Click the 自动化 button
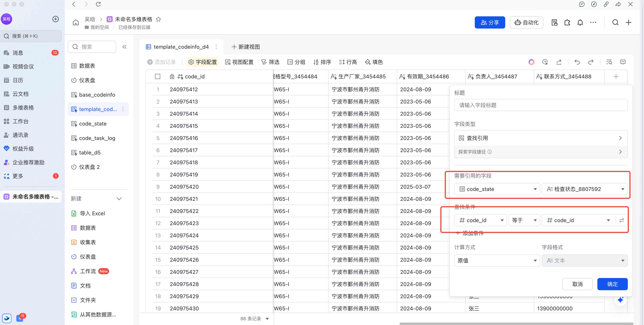The image size is (644, 325). [x=526, y=22]
